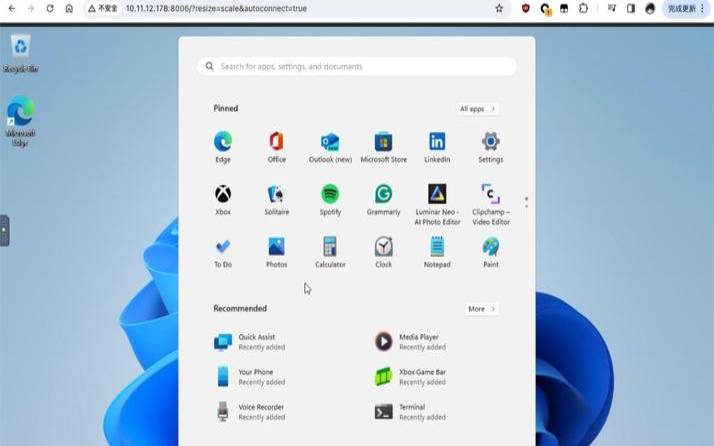Launch Luminar Neo AI Photo Editor
Viewport: 714px width, 446px height.
[x=437, y=205]
